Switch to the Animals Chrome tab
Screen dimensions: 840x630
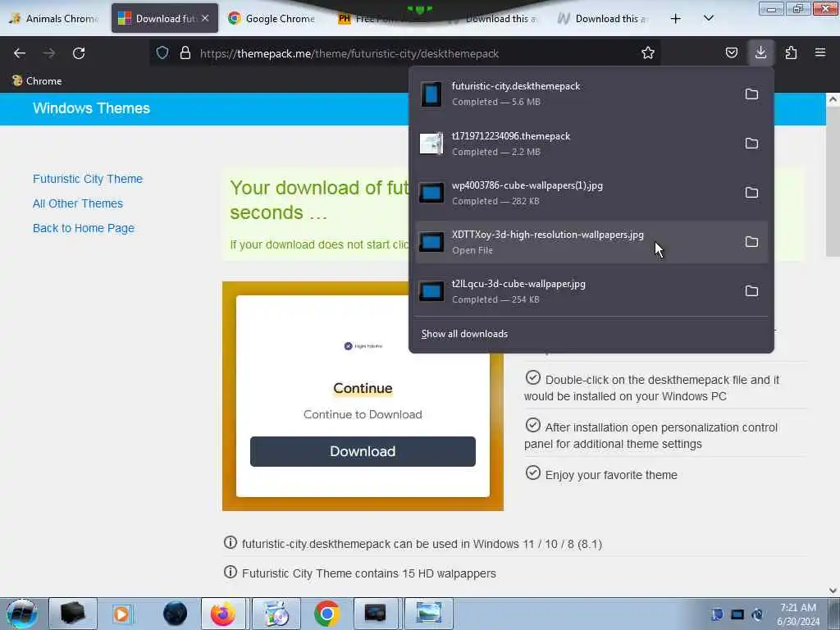tap(55, 19)
